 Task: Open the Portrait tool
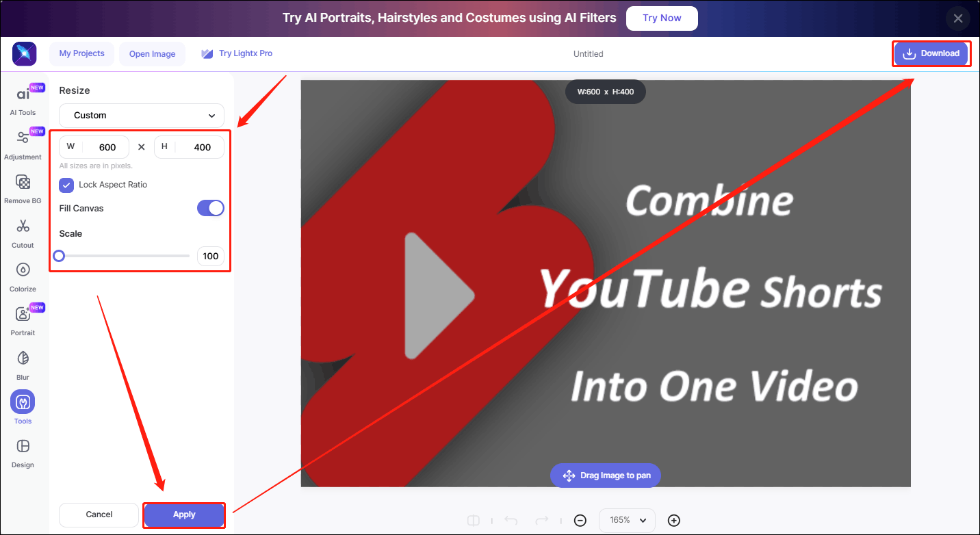[x=23, y=320]
